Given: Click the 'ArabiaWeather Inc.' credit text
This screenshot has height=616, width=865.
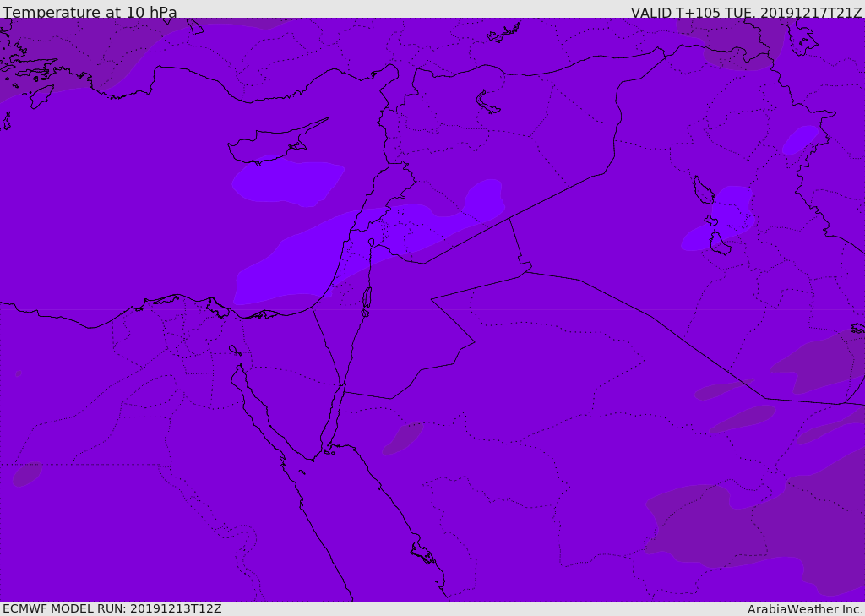Looking at the screenshot, I should coord(805,609).
